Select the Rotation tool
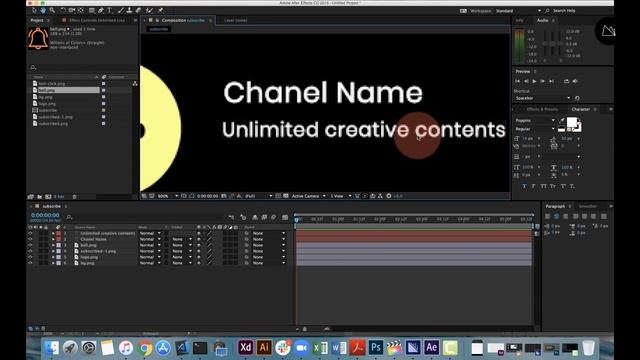Screen dimensions: 640x360 point(63,10)
